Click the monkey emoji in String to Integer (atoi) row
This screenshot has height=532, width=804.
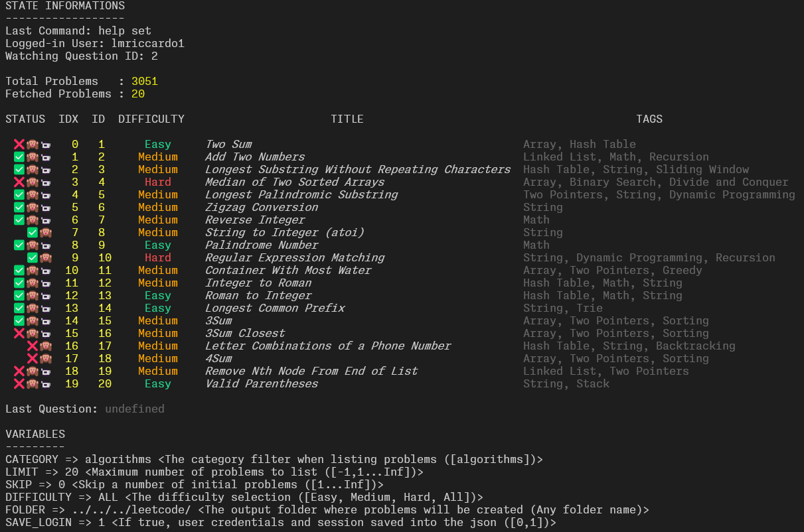point(45,232)
